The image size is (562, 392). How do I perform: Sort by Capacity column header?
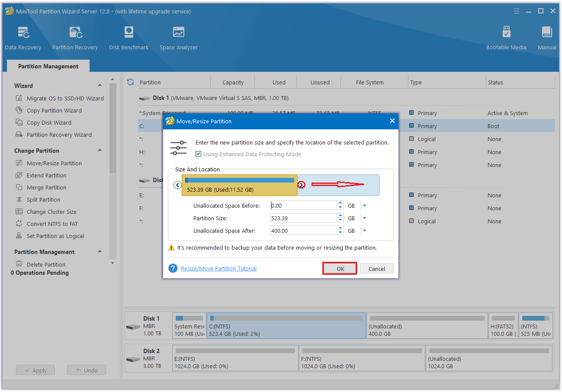point(233,82)
